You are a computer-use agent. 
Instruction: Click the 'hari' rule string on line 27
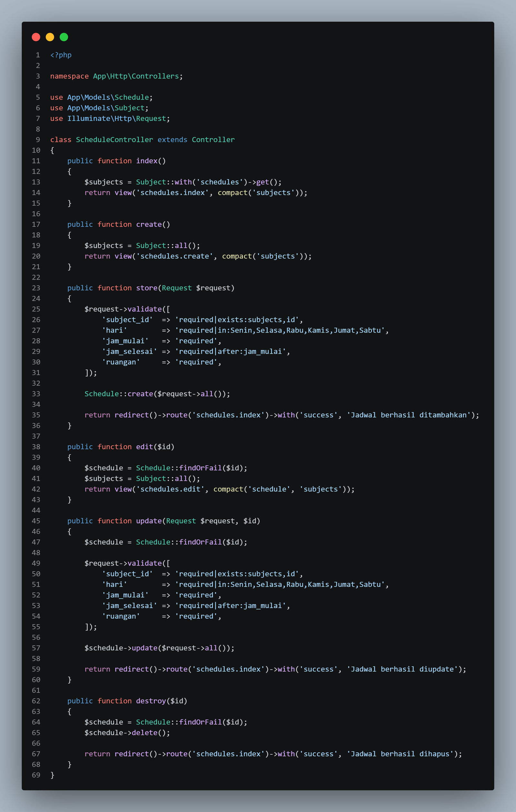click(279, 331)
